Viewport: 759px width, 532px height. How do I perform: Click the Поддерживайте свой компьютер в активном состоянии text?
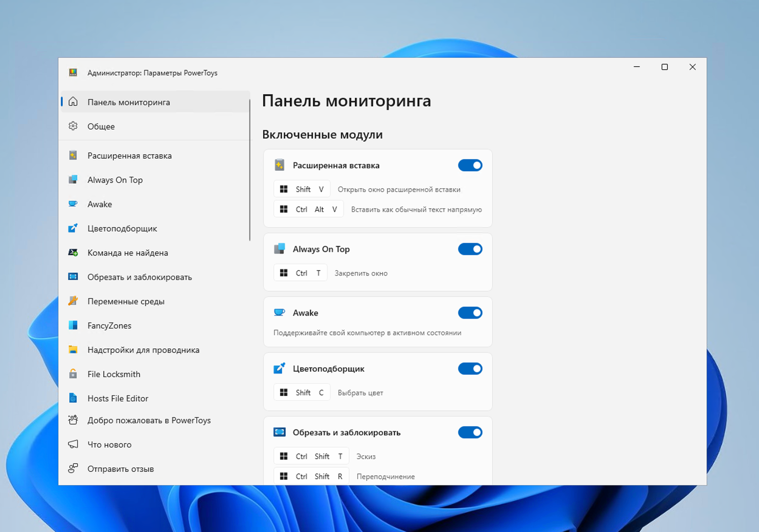(x=367, y=333)
